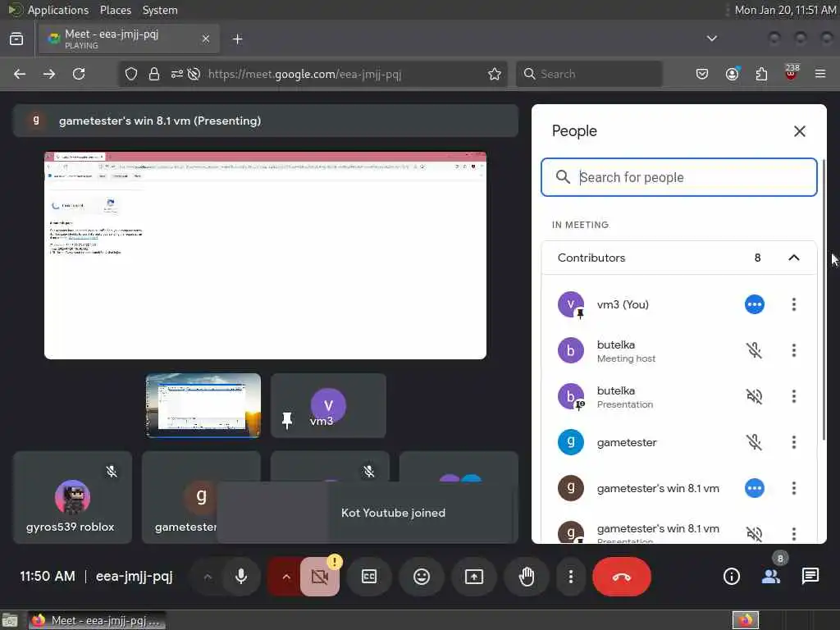Click the autoplay blocked icon in address bar

[194, 74]
